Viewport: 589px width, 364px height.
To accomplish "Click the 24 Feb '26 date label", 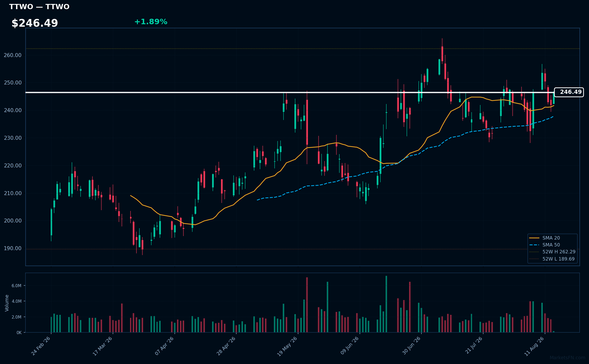I will (41, 346).
